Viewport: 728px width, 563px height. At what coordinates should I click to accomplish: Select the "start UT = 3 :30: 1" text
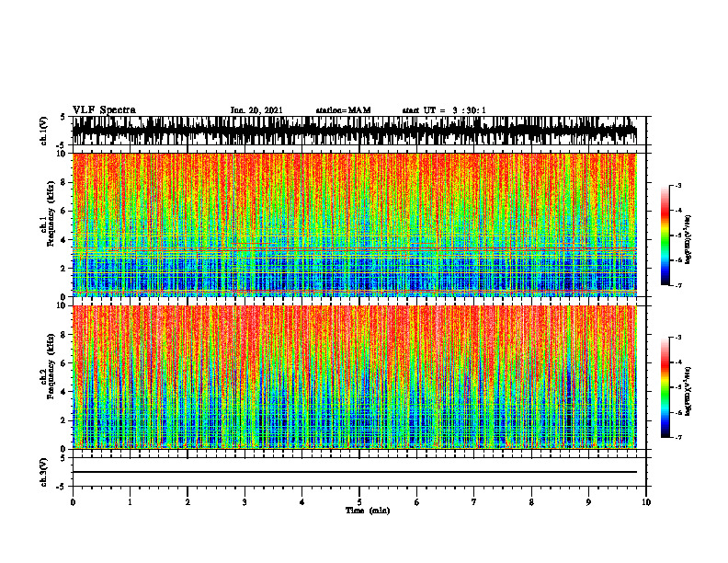click(443, 110)
